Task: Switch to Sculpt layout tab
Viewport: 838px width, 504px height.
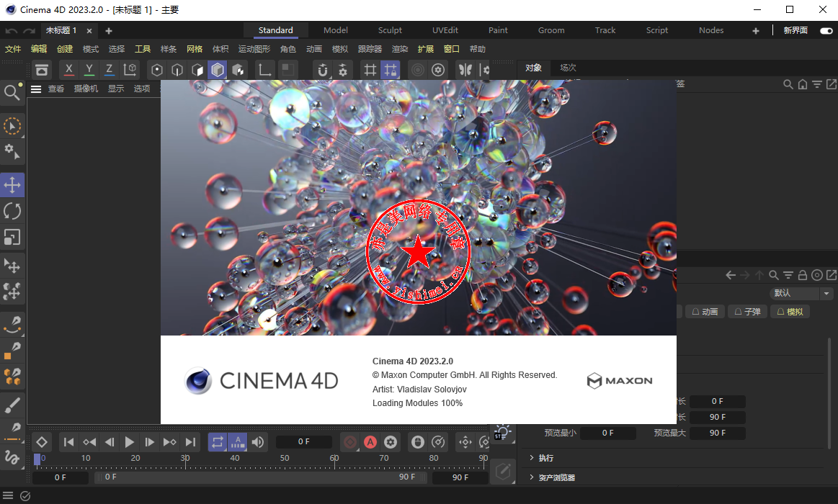Action: (390, 30)
